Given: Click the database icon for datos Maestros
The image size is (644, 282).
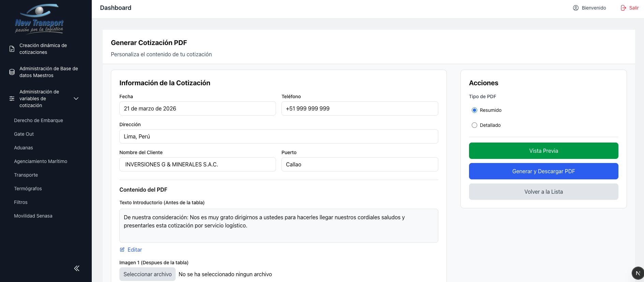Looking at the screenshot, I should pos(12,72).
